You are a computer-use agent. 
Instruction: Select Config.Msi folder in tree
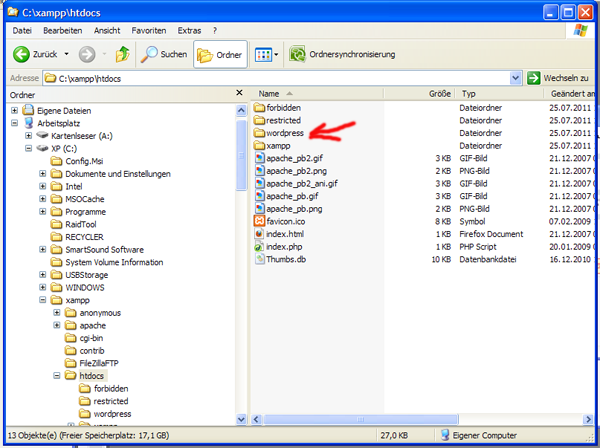(77, 161)
